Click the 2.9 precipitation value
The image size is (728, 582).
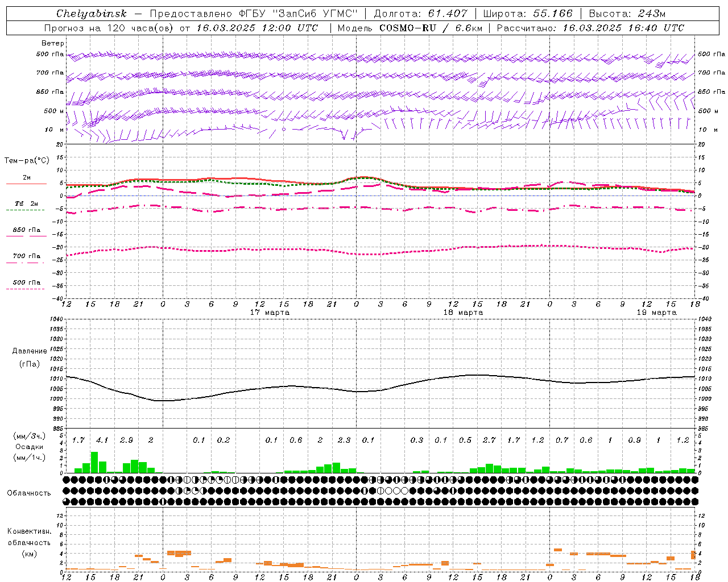pyautogui.click(x=126, y=440)
